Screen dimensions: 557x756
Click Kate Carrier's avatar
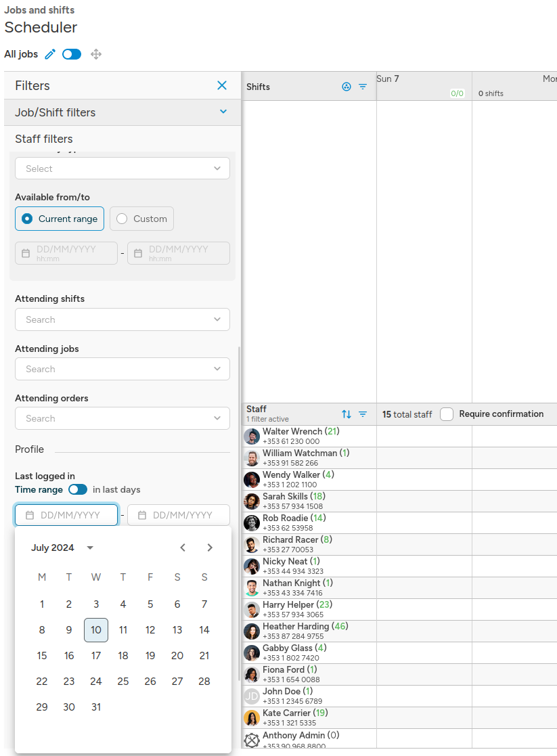pyautogui.click(x=252, y=718)
